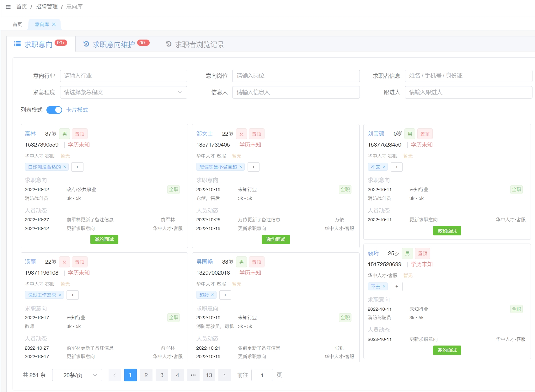
Task: Add a tag to 汤丽's card
Action: pos(72,295)
